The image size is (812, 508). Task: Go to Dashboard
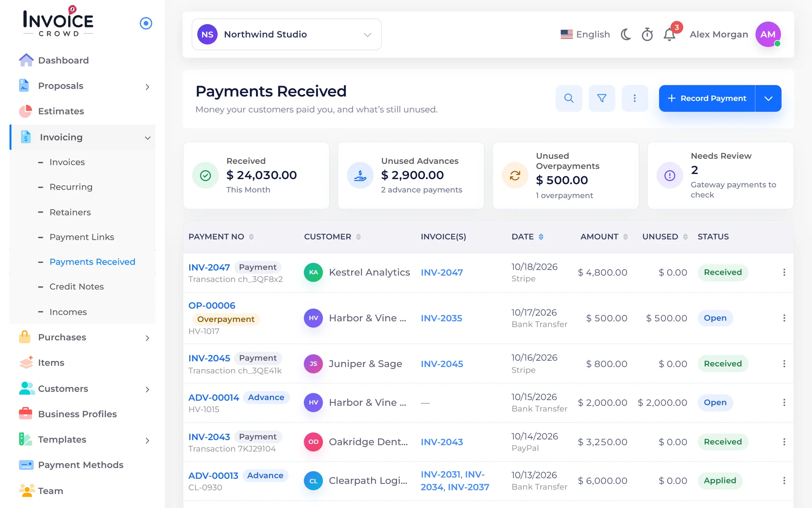pos(63,60)
